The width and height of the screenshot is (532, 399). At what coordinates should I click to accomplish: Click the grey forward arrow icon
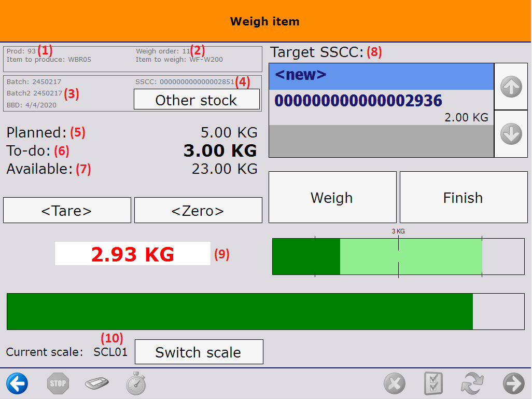[513, 384]
